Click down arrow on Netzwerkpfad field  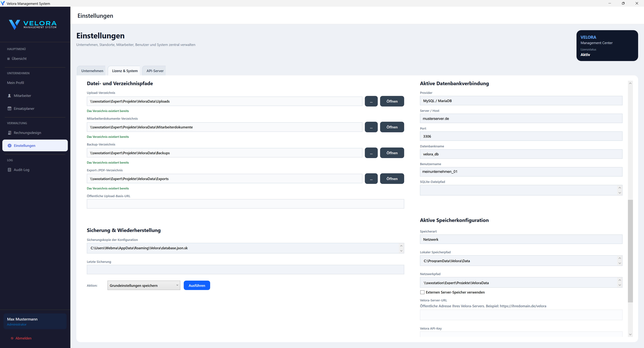point(620,285)
